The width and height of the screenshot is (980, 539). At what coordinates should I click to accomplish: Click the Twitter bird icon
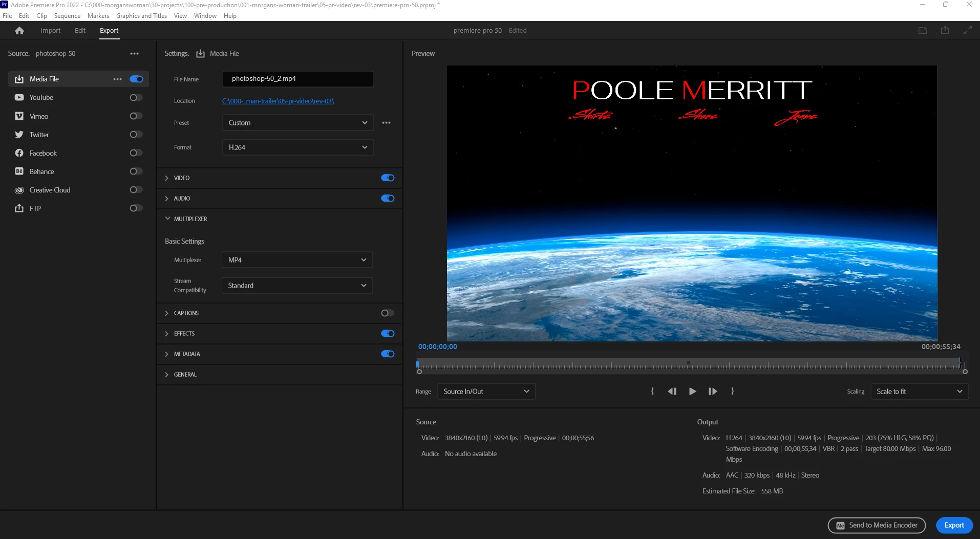pos(19,135)
